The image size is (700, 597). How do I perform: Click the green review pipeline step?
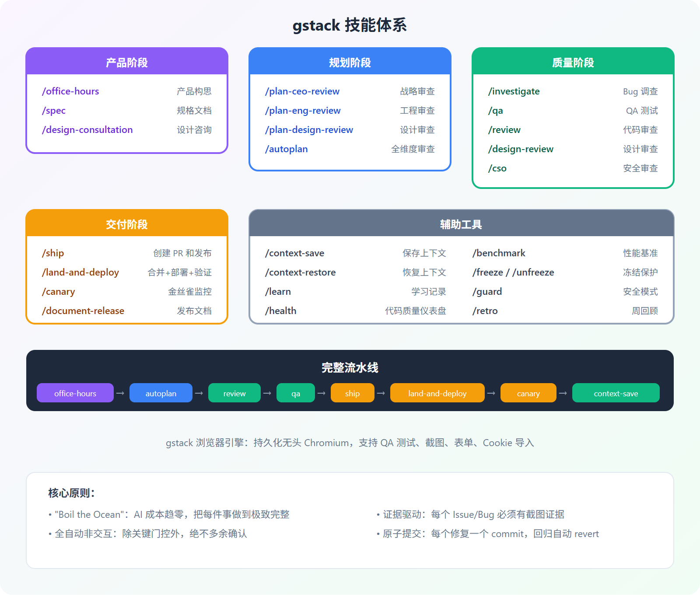[x=234, y=393]
